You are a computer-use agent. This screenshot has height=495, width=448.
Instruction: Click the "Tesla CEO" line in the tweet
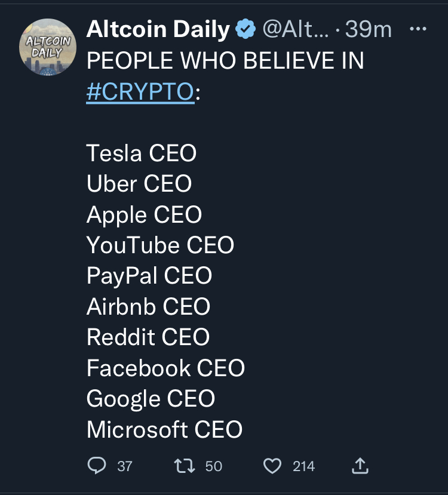(142, 153)
